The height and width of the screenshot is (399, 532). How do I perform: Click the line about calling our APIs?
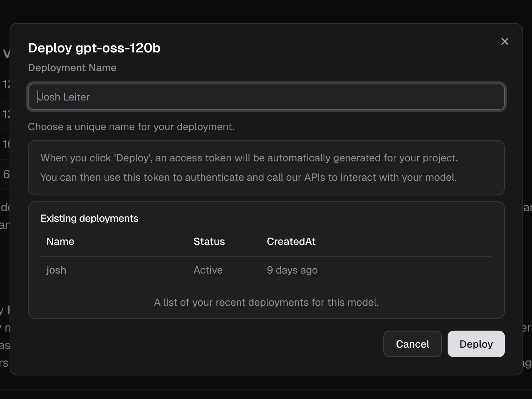248,177
